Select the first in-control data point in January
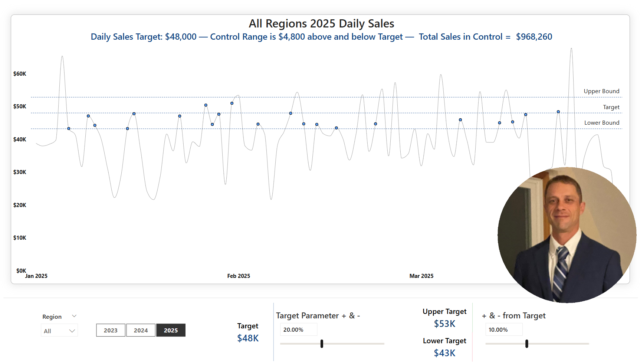This screenshot has height=364, width=640. tap(68, 128)
